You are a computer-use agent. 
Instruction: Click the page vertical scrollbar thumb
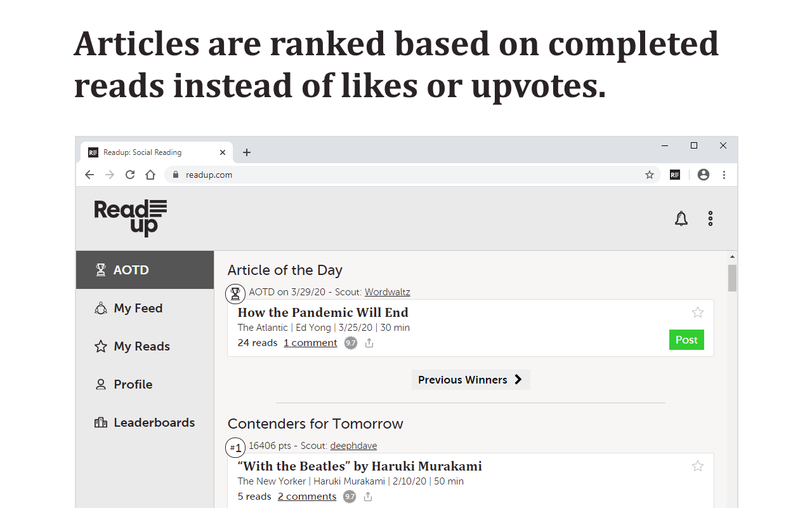point(733,278)
